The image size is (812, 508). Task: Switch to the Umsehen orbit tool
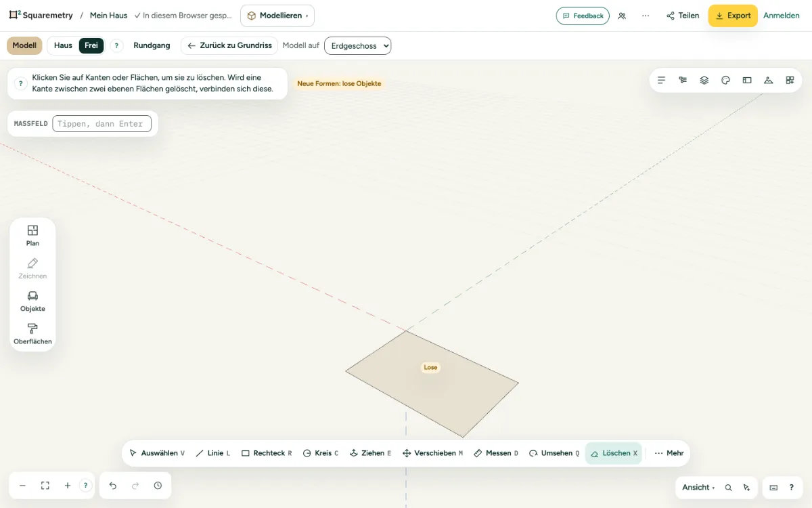click(554, 453)
